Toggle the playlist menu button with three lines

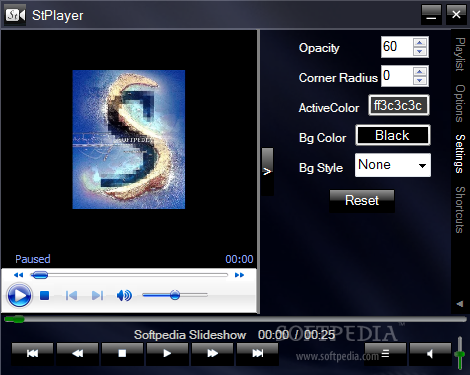(385, 354)
